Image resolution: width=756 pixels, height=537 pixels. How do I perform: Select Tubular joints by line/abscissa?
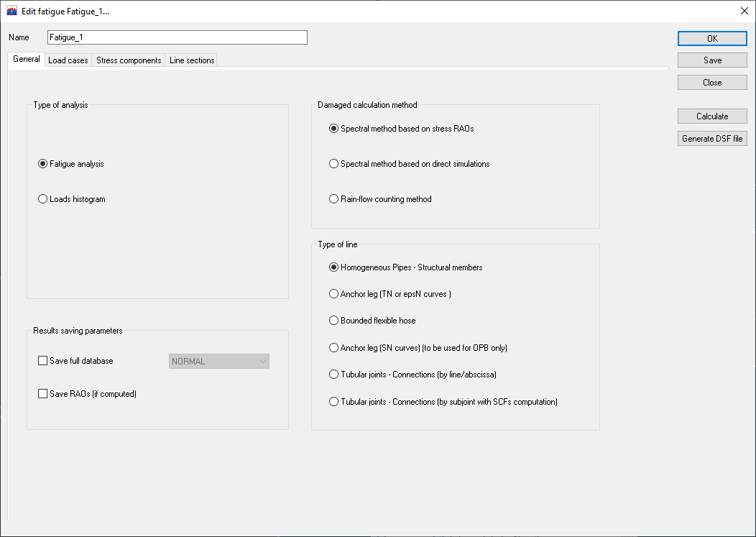pos(333,375)
